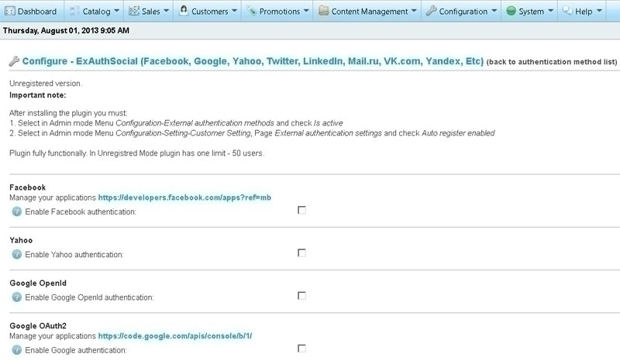Viewport: 620px width, 364px height.
Task: Open the Customers menu
Action: [208, 11]
